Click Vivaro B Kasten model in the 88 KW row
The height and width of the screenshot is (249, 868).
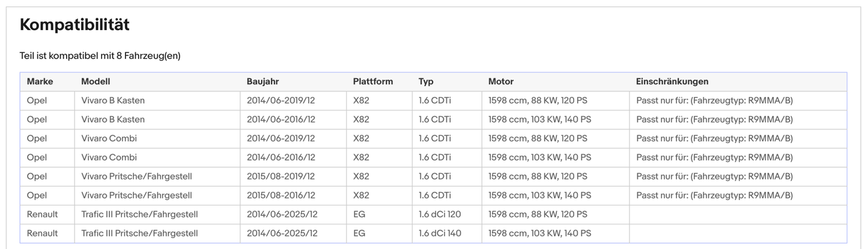tap(113, 100)
